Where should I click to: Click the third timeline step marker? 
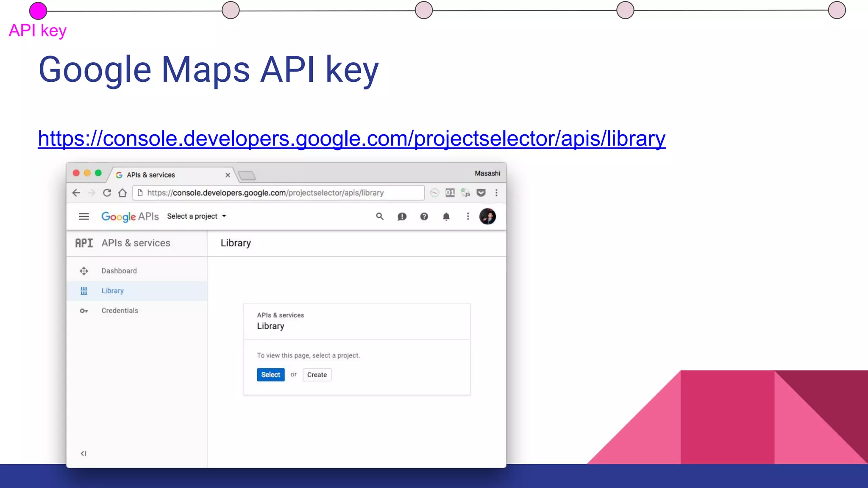(424, 10)
